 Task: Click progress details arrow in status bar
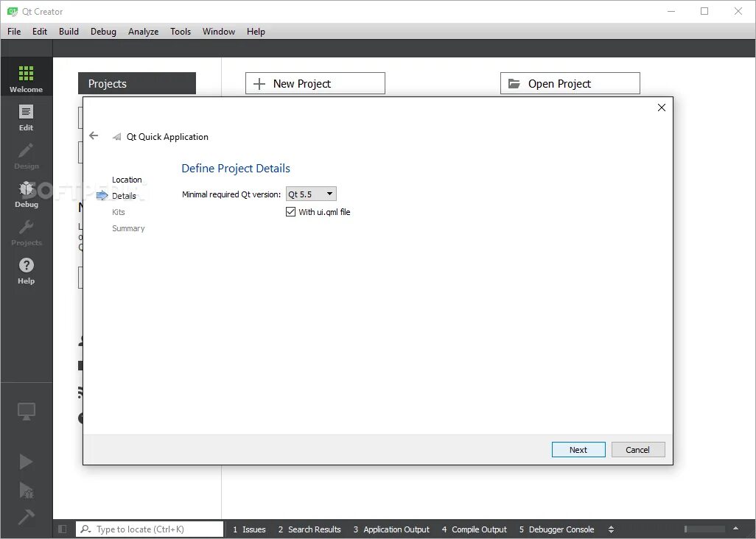(x=736, y=529)
